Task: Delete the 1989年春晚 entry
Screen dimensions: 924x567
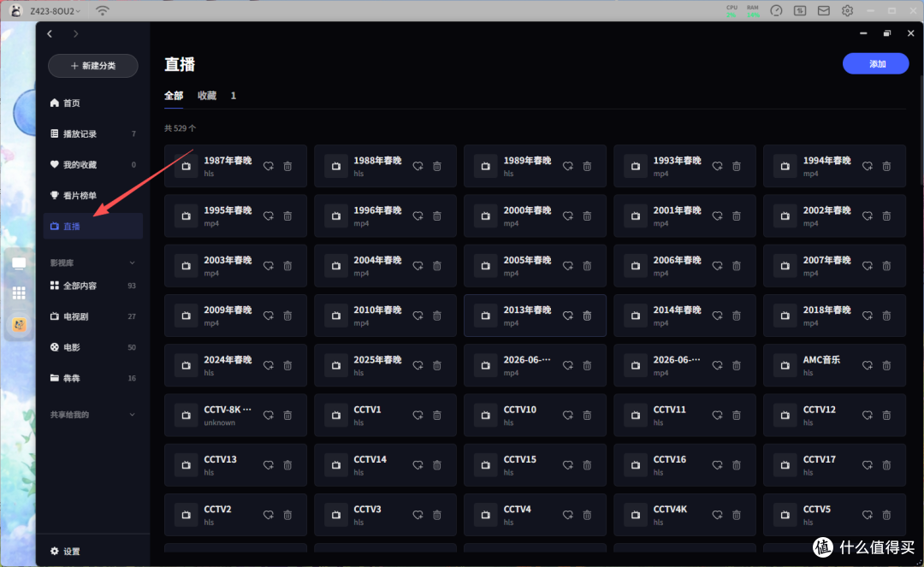Action: click(587, 167)
